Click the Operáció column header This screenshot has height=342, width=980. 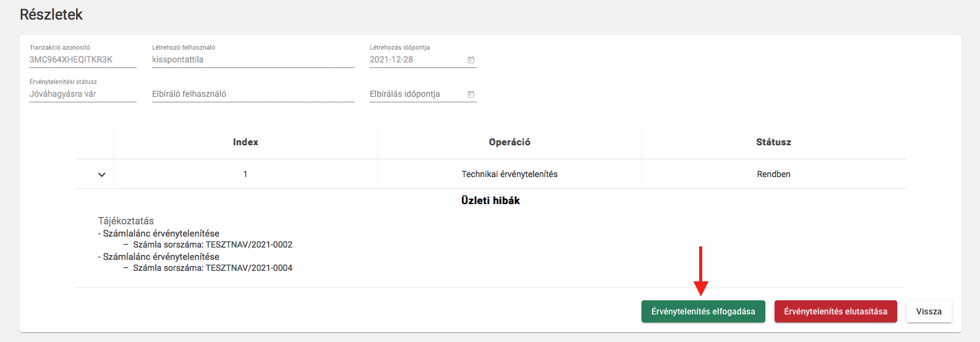[510, 142]
